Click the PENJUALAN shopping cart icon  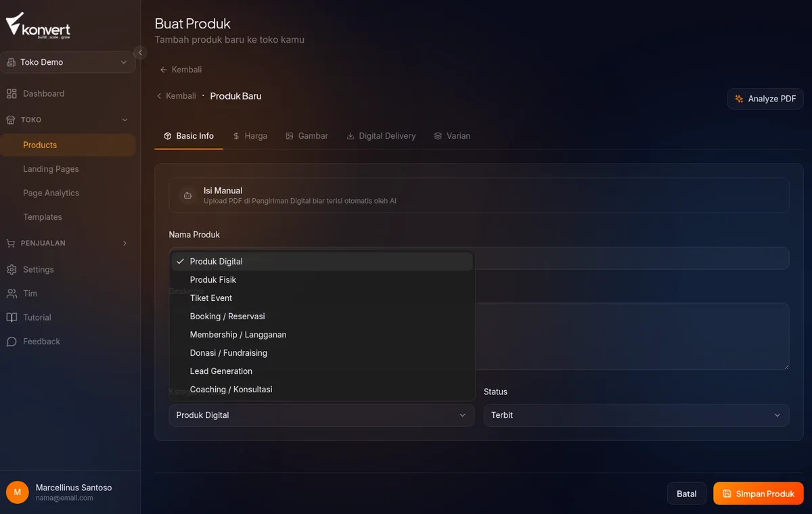coord(10,243)
